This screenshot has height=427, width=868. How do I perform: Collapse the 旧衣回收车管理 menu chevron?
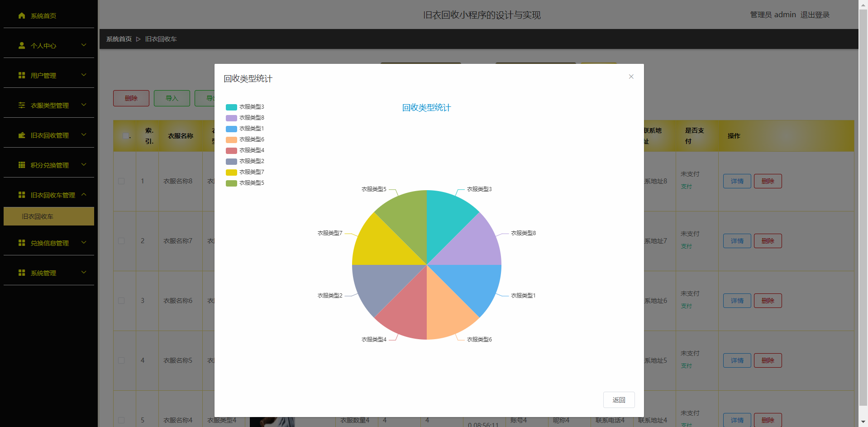(x=84, y=195)
